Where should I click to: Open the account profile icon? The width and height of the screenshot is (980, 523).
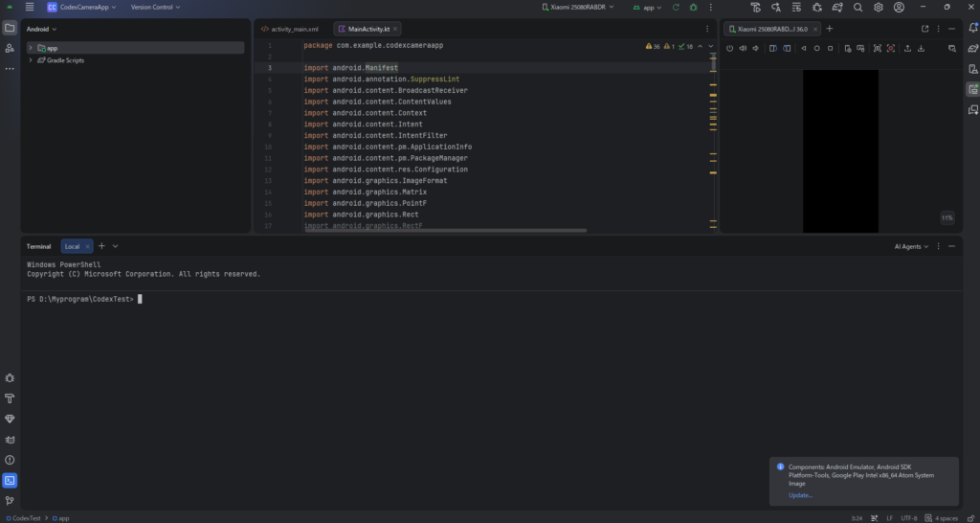coord(899,7)
